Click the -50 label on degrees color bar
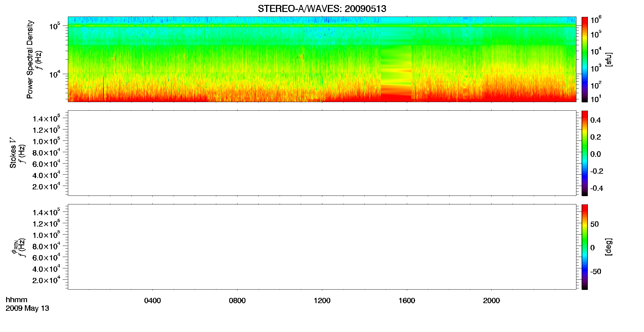 point(596,272)
